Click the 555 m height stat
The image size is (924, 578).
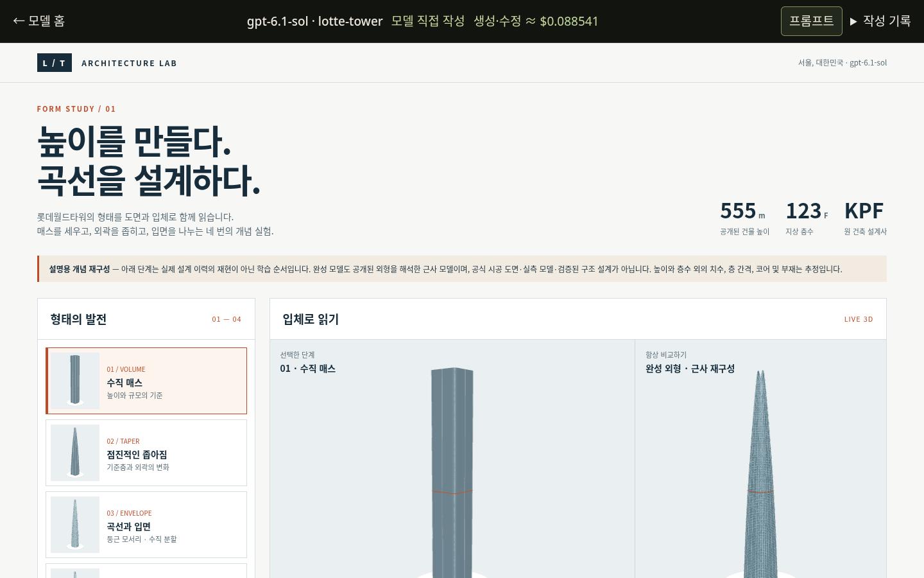pyautogui.click(x=744, y=218)
